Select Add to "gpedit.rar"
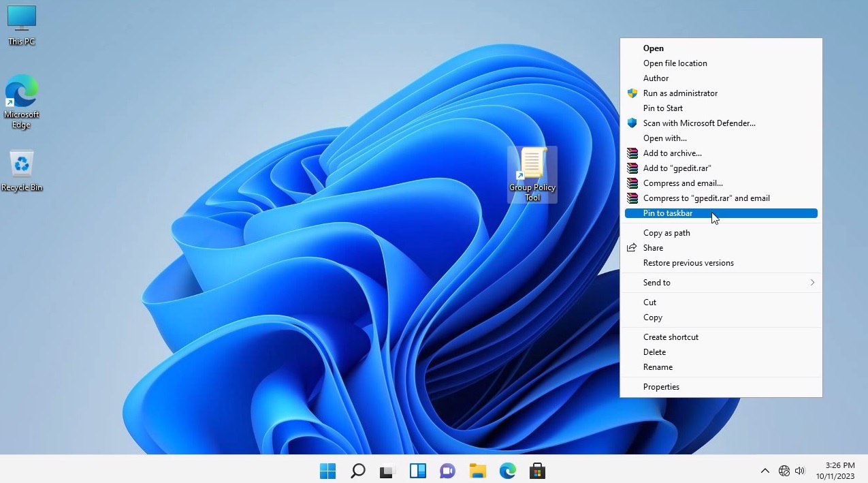This screenshot has width=868, height=483. (x=721, y=168)
